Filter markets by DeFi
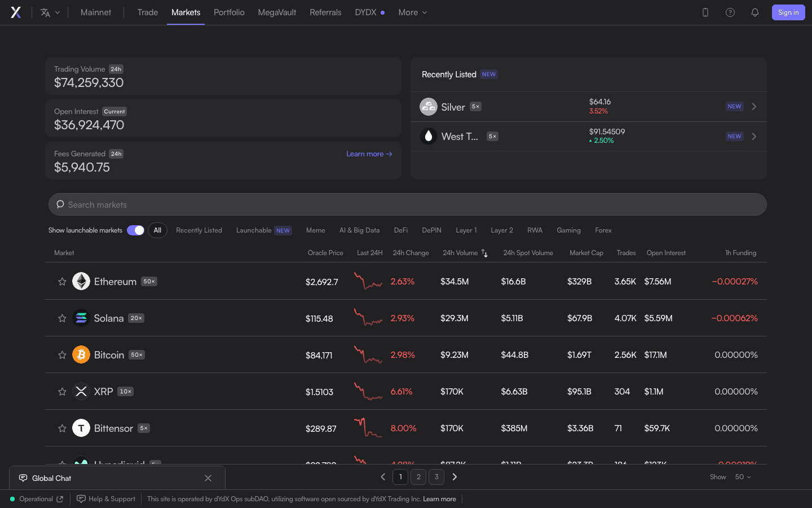 401,230
